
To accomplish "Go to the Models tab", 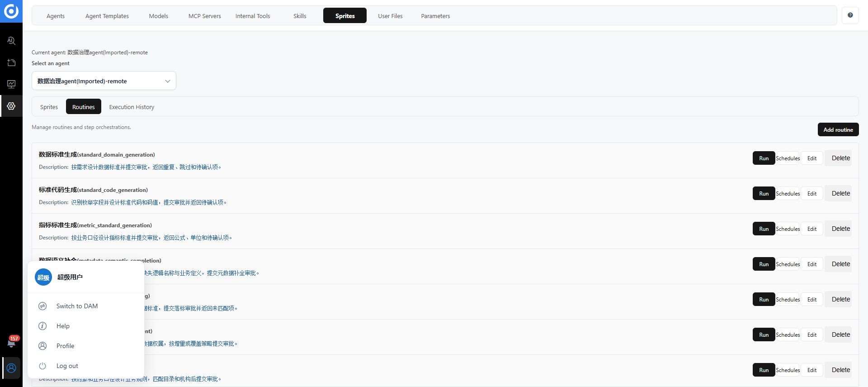I will click(x=159, y=16).
